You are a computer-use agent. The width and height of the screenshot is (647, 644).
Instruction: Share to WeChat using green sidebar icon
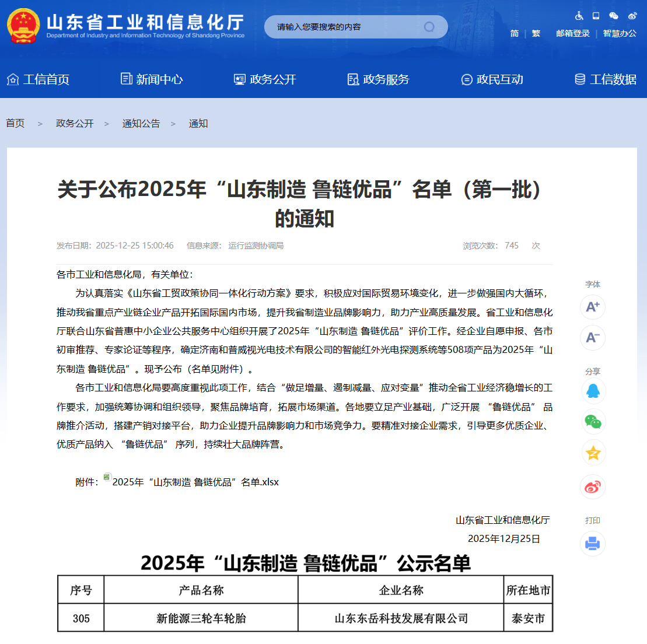593,422
